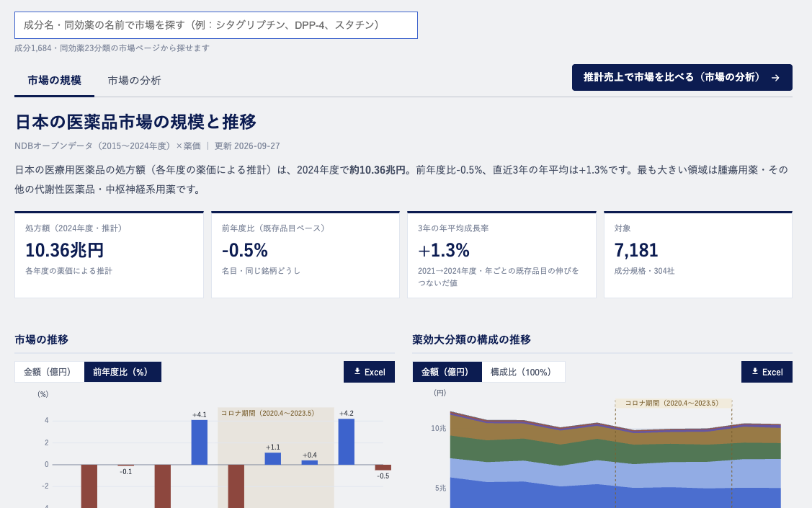Click the +1.3% growth rate value
The image size is (812, 508).
[444, 251]
